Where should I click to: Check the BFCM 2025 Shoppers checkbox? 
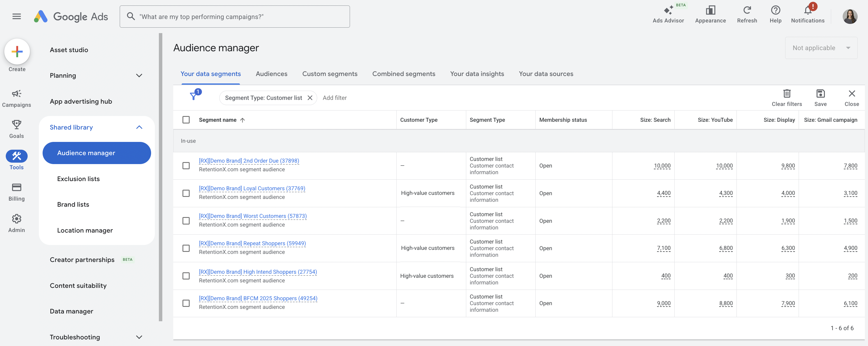point(186,303)
